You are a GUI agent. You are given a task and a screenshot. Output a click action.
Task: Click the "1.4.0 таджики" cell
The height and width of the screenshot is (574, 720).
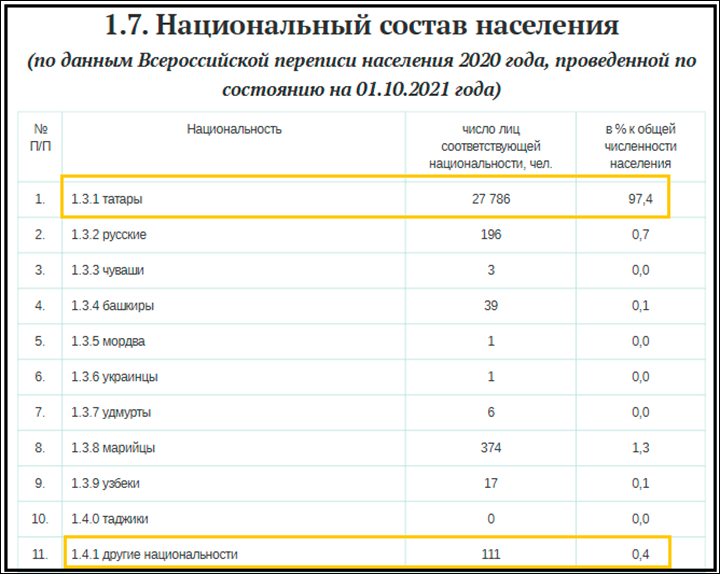click(110, 519)
